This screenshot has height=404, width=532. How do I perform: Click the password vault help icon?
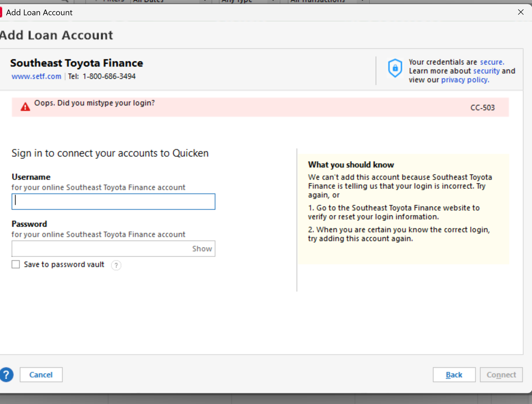[116, 265]
